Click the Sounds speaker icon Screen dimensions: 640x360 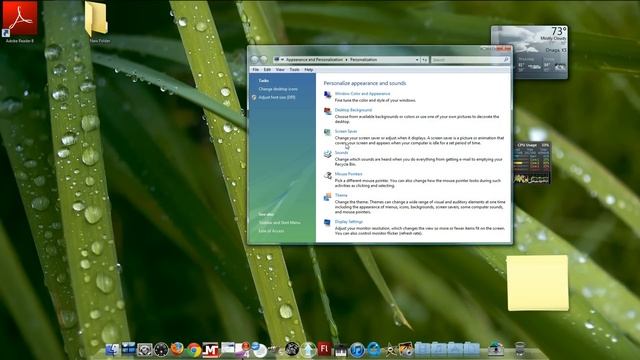click(x=327, y=154)
